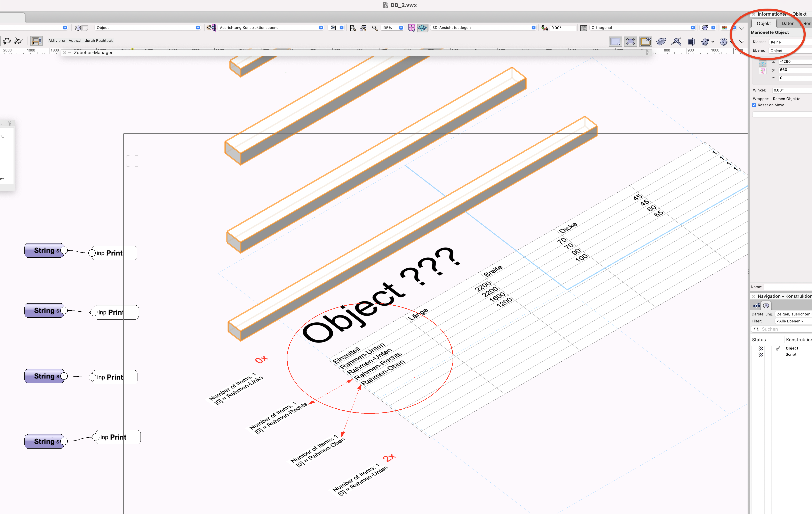Toggle the Reset on Move checkbox

click(754, 105)
